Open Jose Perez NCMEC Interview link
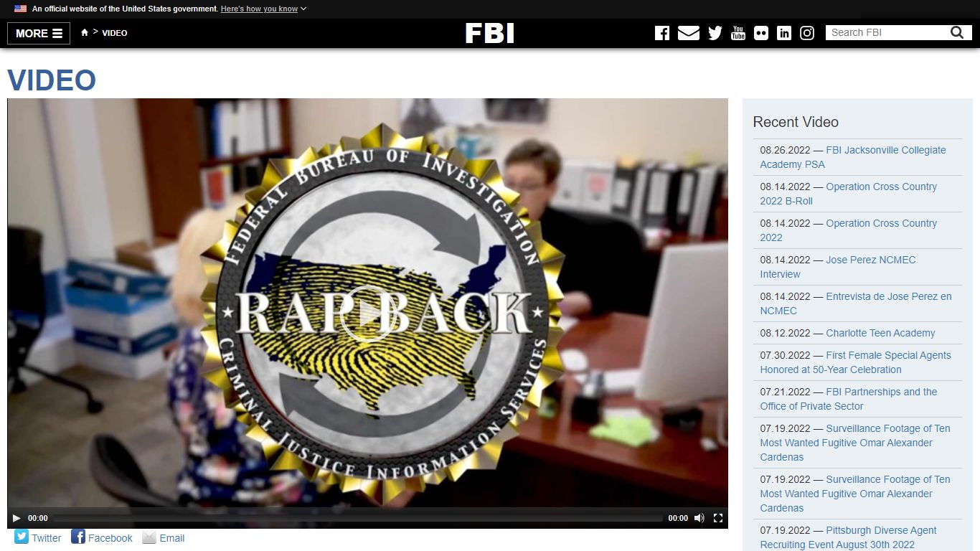 [838, 267]
